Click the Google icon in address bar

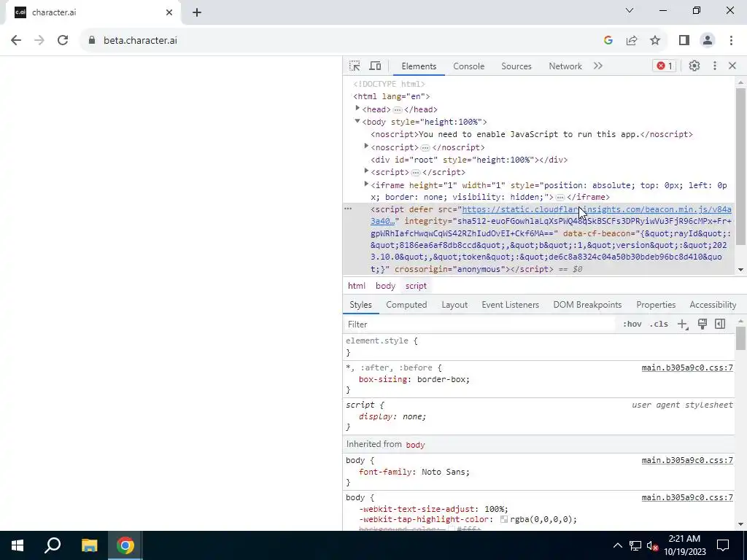point(608,41)
